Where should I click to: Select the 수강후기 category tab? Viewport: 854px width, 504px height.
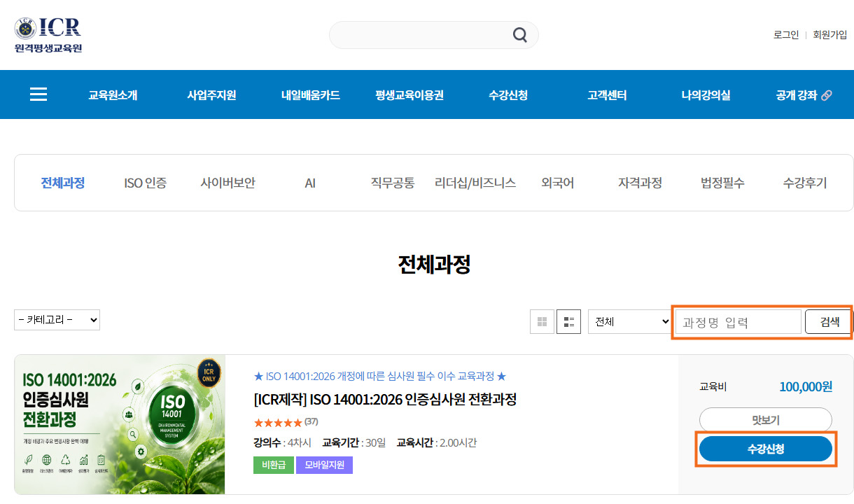[x=805, y=183]
